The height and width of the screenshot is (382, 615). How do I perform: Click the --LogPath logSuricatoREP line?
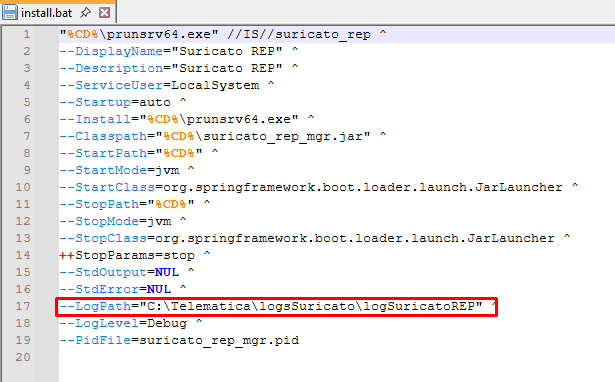(278, 306)
